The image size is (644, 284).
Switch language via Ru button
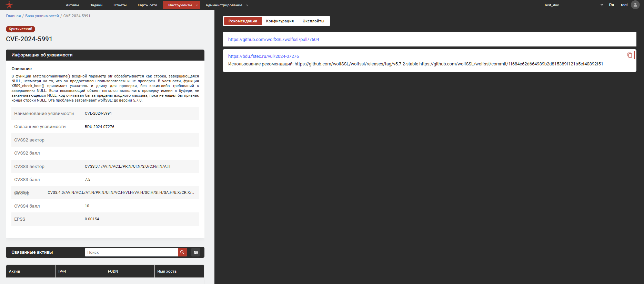(611, 5)
